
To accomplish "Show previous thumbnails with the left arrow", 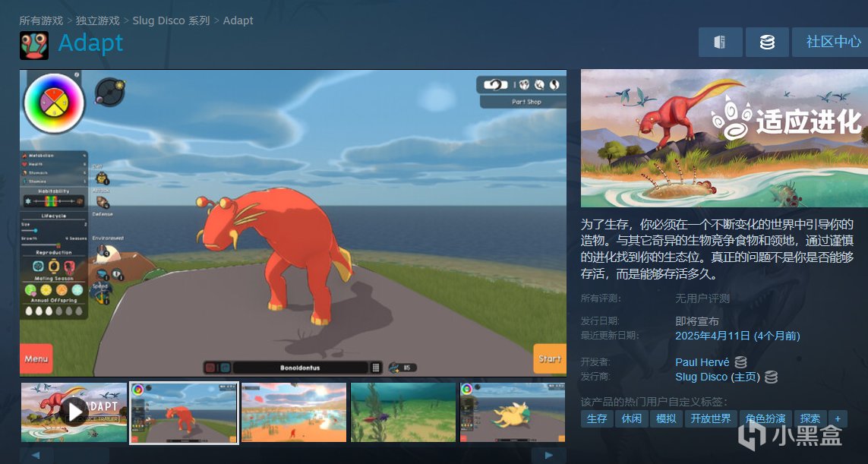I will (x=35, y=455).
